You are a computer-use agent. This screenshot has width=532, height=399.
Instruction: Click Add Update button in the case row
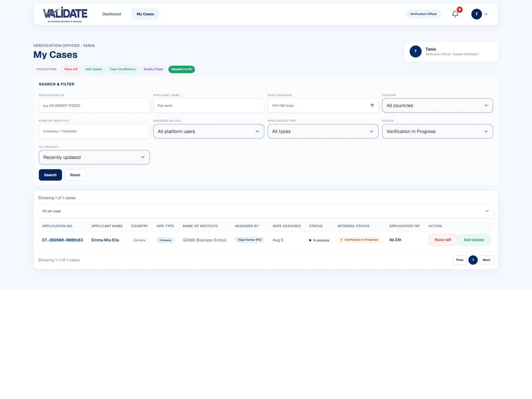point(474,240)
